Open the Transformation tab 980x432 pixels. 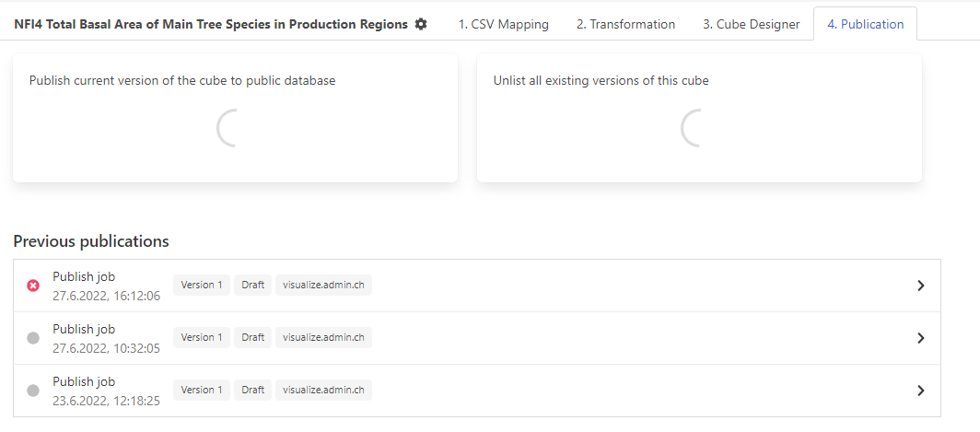tap(625, 24)
